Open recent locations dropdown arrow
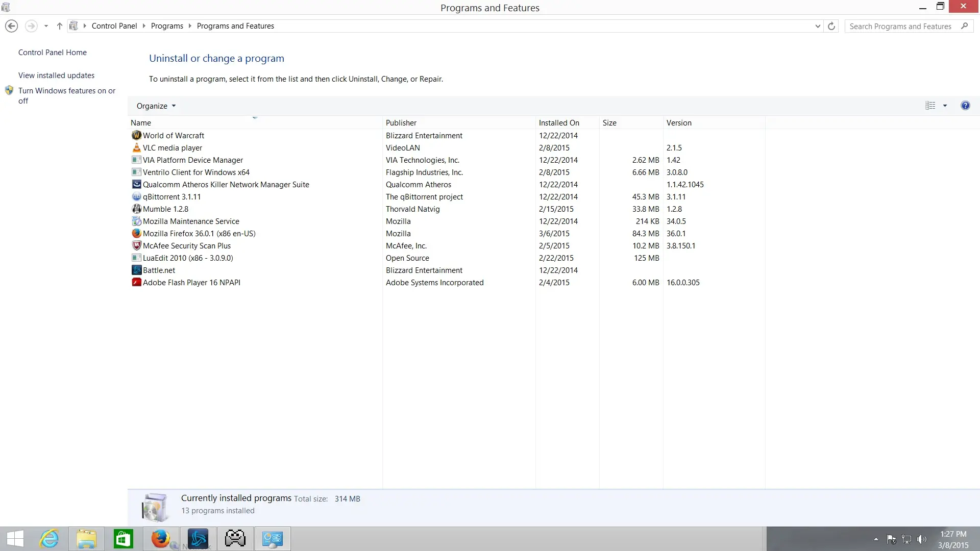This screenshot has height=551, width=980. [x=46, y=26]
